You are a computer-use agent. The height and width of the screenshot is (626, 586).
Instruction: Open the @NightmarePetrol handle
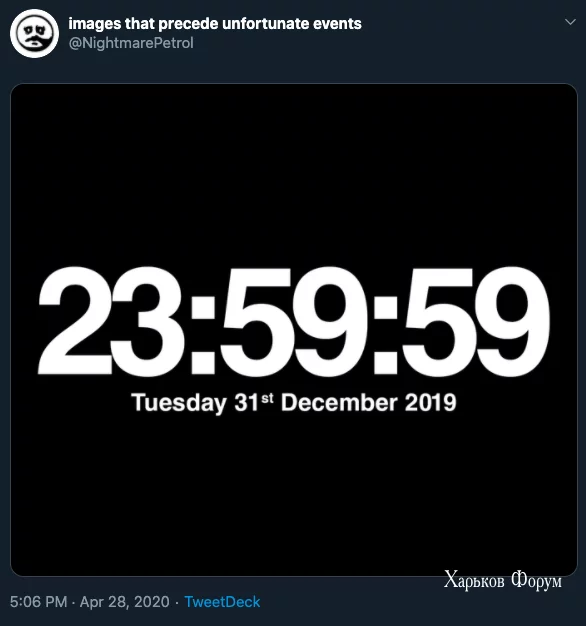[131, 43]
